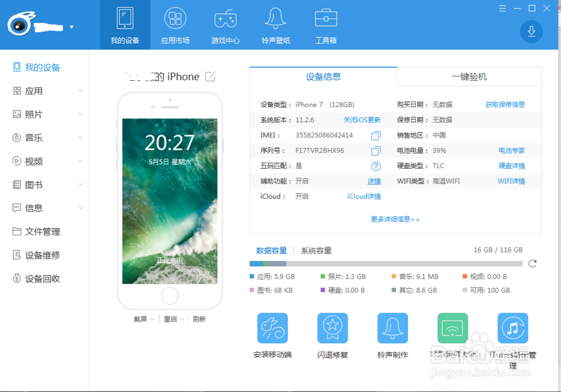This screenshot has height=392, width=561.
Task: Select 我的设备 in the left sidebar
Action: pyautogui.click(x=36, y=67)
